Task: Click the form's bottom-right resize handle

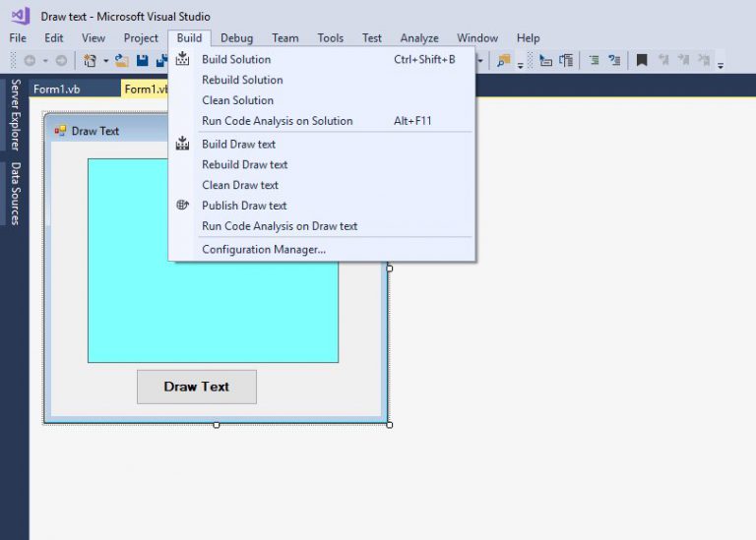Action: (x=390, y=425)
